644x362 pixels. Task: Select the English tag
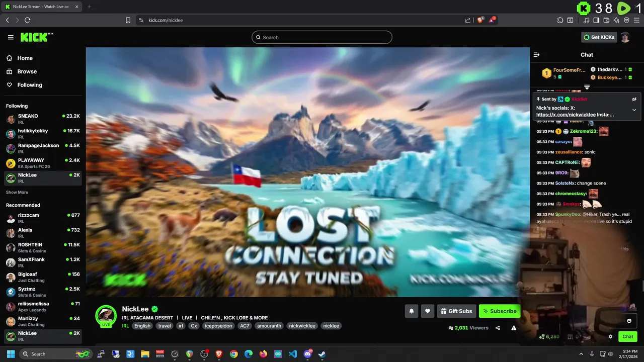coord(142,326)
